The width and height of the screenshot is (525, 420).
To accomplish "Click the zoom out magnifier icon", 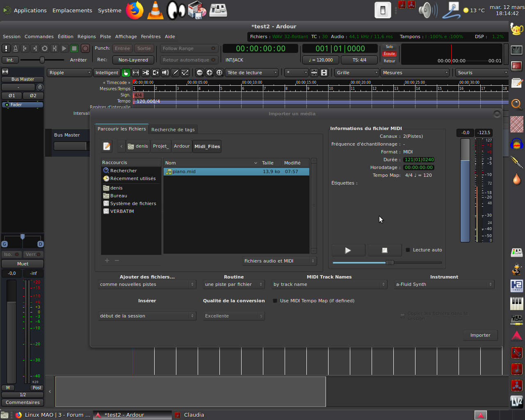I will (200, 73).
